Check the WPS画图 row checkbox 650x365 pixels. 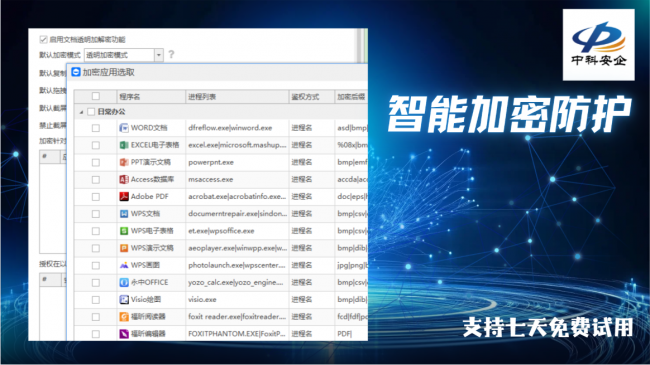tap(96, 265)
